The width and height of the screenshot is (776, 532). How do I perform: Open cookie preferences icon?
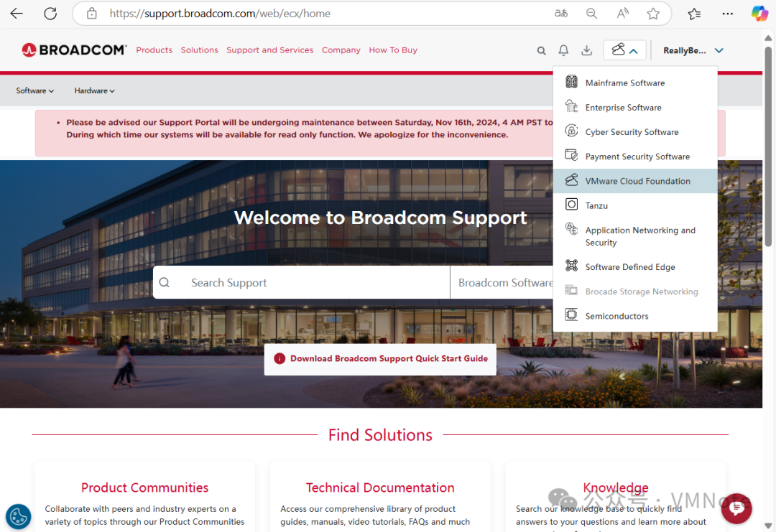[x=18, y=517]
